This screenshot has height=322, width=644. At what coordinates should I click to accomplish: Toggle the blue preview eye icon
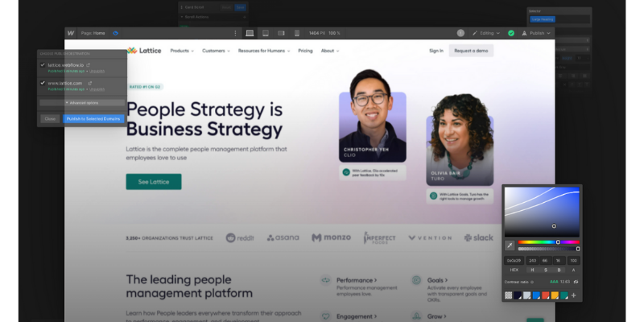coord(115,33)
